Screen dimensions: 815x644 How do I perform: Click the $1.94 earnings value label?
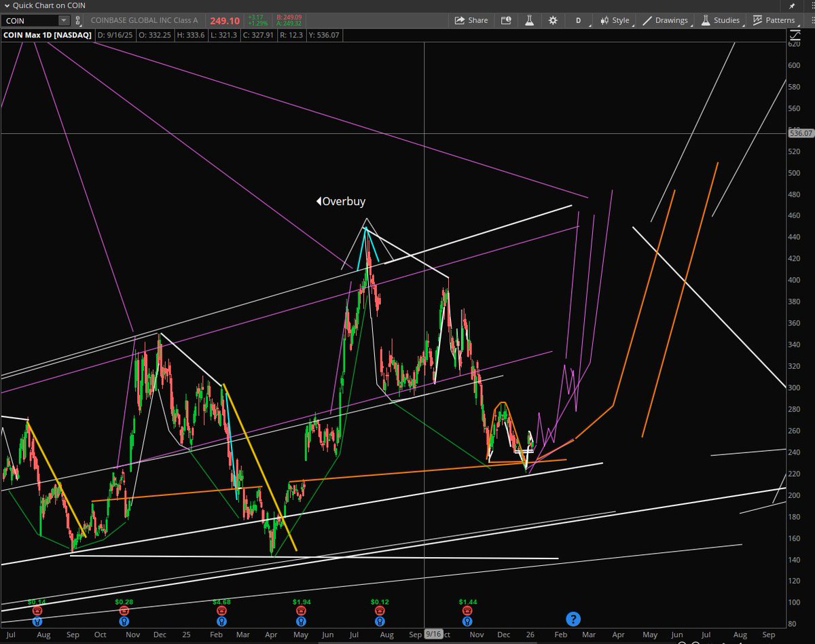point(302,602)
